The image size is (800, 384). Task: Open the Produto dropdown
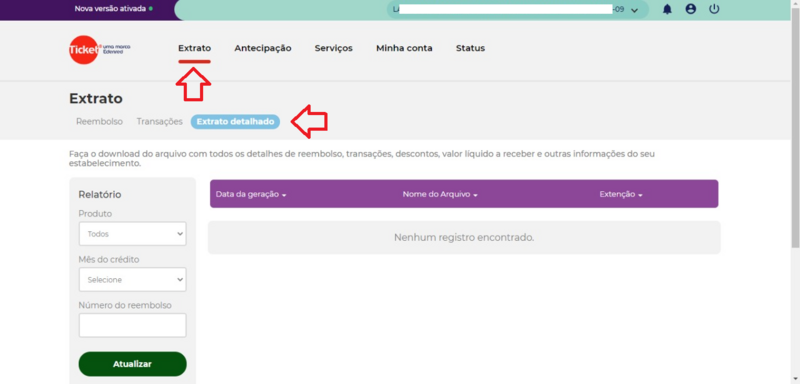pyautogui.click(x=133, y=234)
